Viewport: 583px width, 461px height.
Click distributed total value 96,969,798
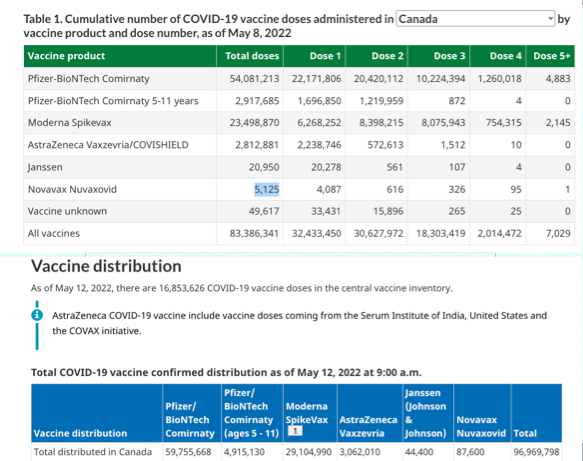[536, 452]
